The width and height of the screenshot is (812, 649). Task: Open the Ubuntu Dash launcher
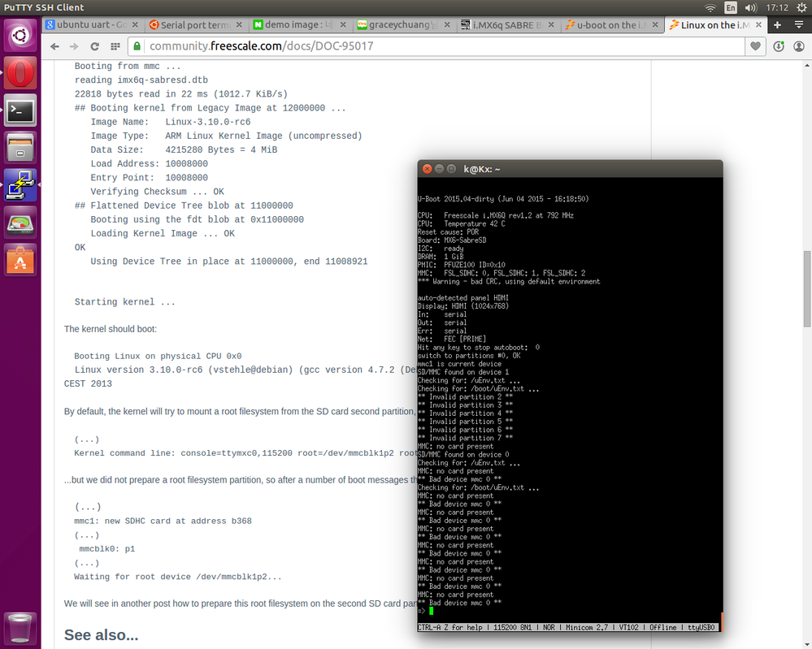20,36
